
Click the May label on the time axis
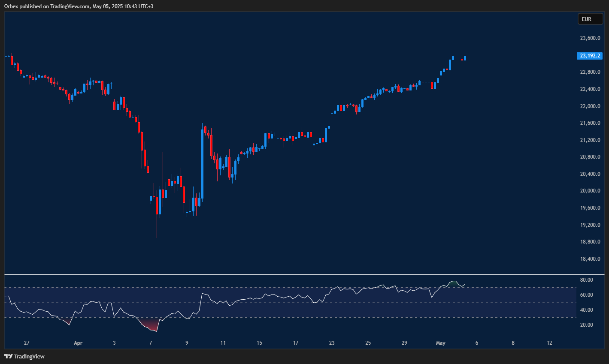[x=440, y=343]
